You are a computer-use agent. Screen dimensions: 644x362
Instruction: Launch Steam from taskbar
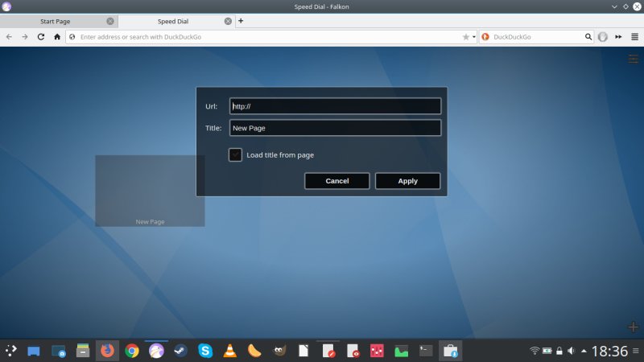coord(180,351)
